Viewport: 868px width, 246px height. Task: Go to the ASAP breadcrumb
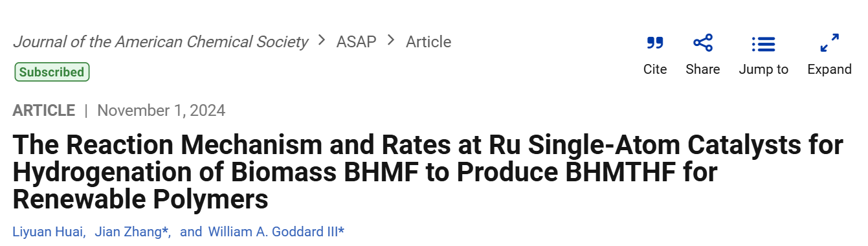(356, 42)
